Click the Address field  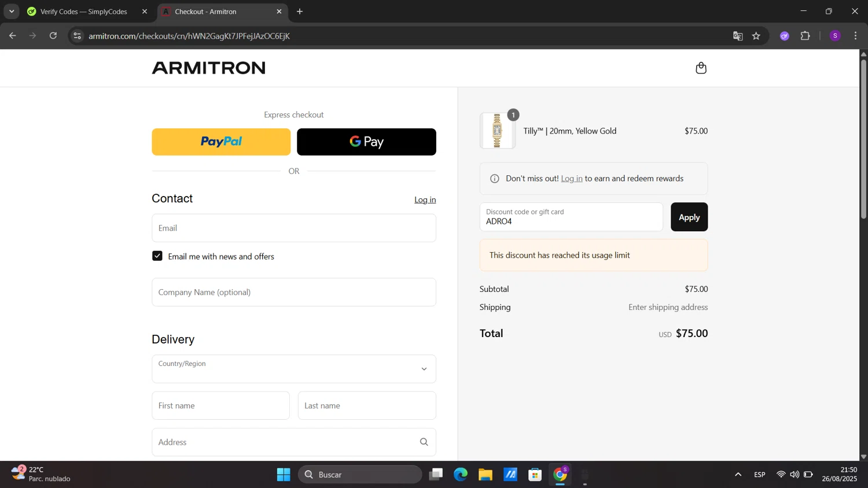294,442
